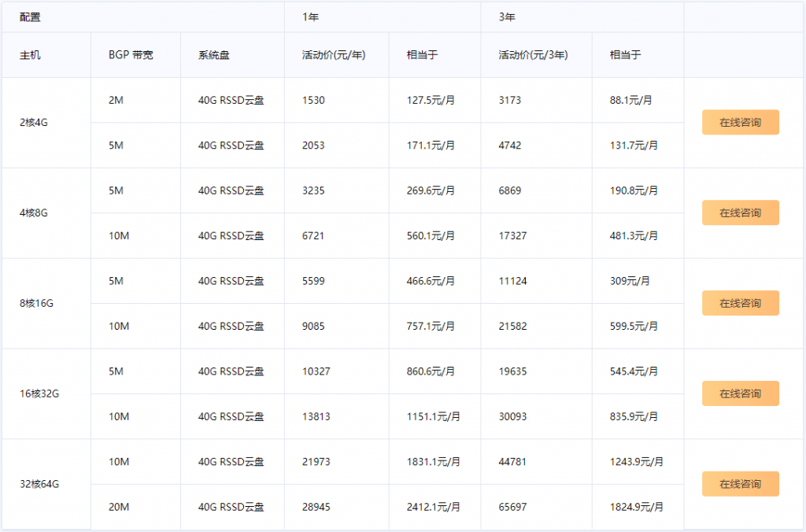The width and height of the screenshot is (806, 532).
Task: Click the 3-year price 11124
Action: coord(512,281)
